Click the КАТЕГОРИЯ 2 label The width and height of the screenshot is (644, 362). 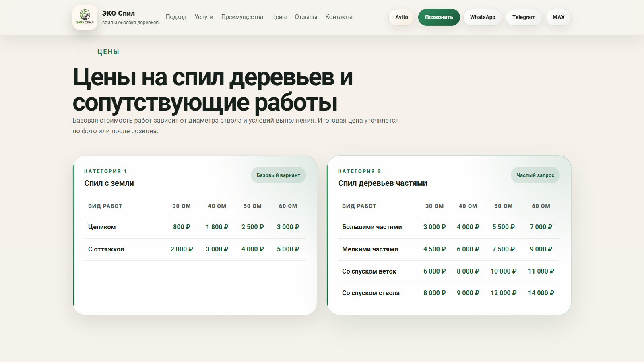tap(359, 171)
